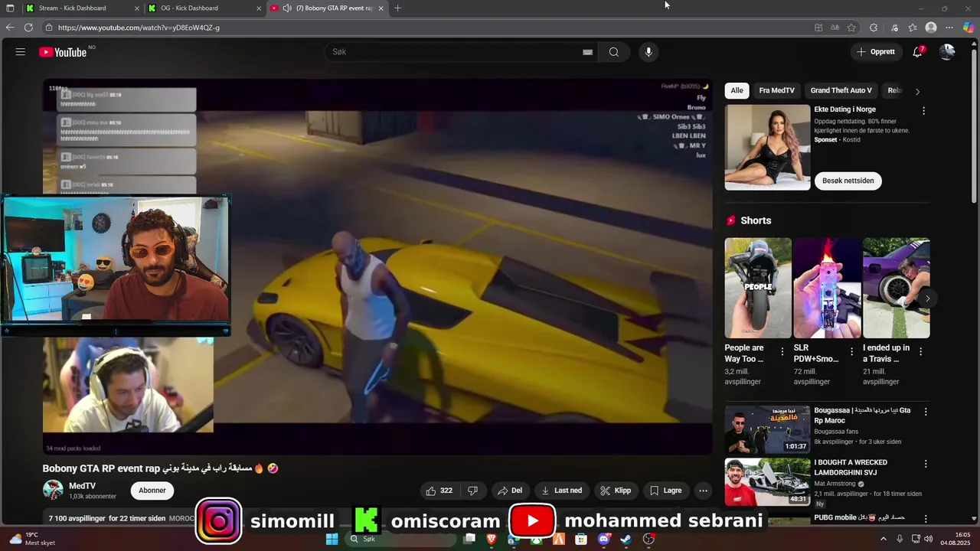Viewport: 980px width, 551px height.
Task: Click the Del share button
Action: (x=510, y=491)
